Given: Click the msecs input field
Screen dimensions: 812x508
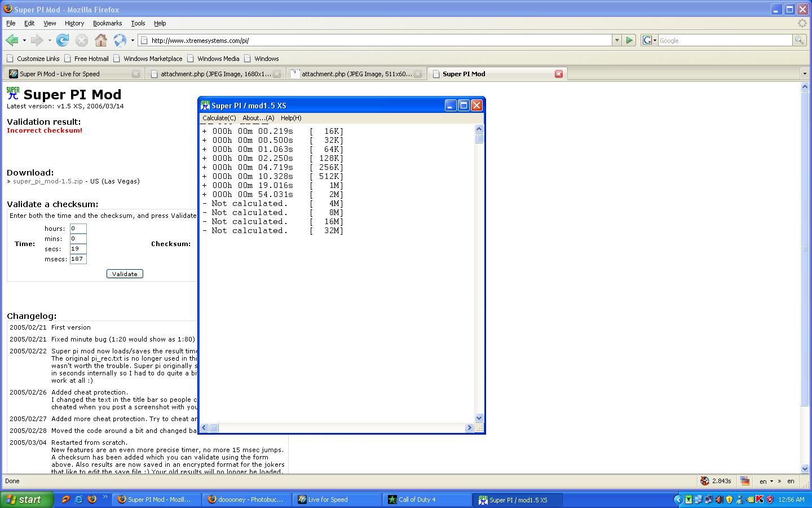Looking at the screenshot, I should [x=78, y=259].
